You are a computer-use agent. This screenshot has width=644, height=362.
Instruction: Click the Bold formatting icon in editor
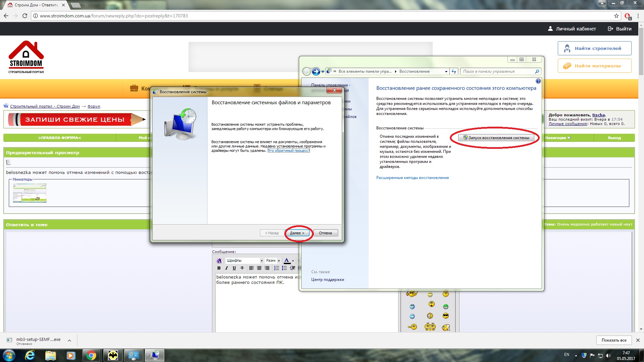pyautogui.click(x=219, y=268)
